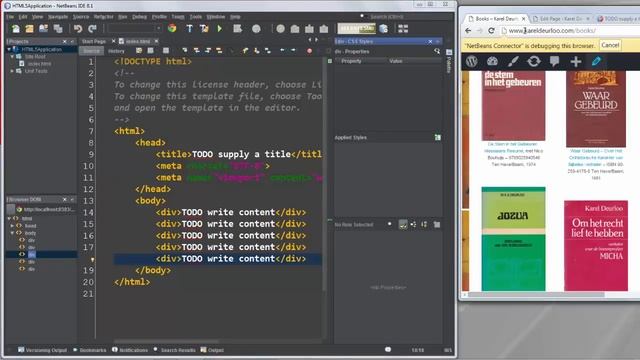Click the updates circular arrows icon
Image resolution: width=640 pixels, height=360 pixels.
533,61
